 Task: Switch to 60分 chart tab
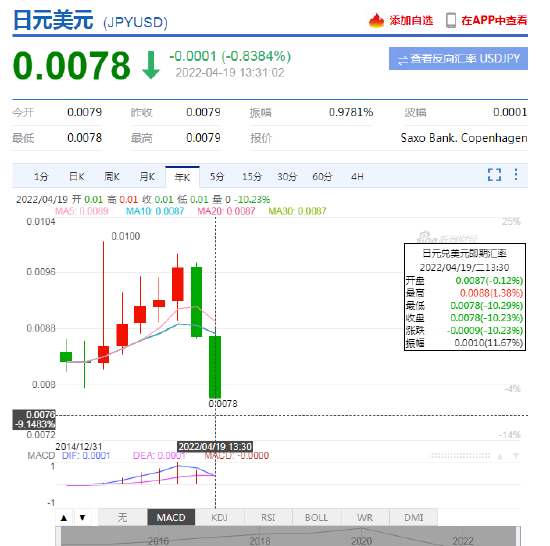pos(322,176)
